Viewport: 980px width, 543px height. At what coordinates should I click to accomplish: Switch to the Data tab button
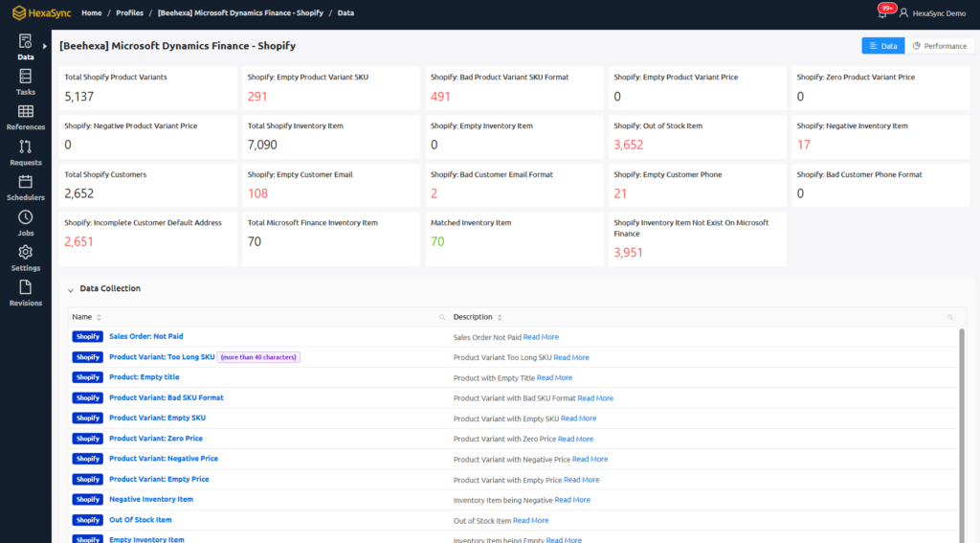point(883,46)
